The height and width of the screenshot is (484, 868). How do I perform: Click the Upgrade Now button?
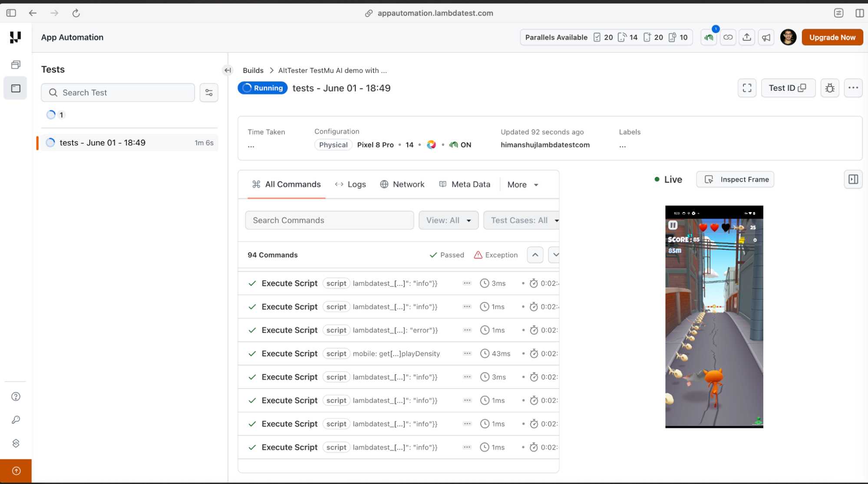[832, 37]
